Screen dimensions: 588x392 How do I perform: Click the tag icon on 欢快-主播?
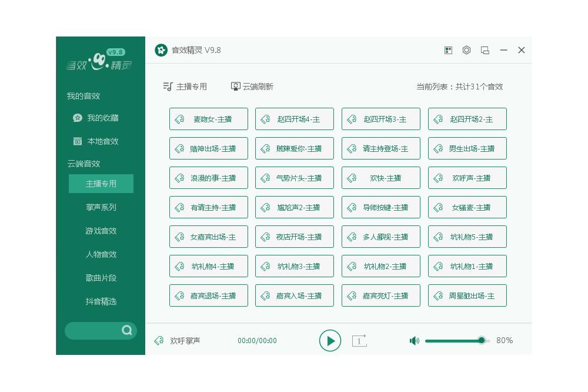point(352,178)
